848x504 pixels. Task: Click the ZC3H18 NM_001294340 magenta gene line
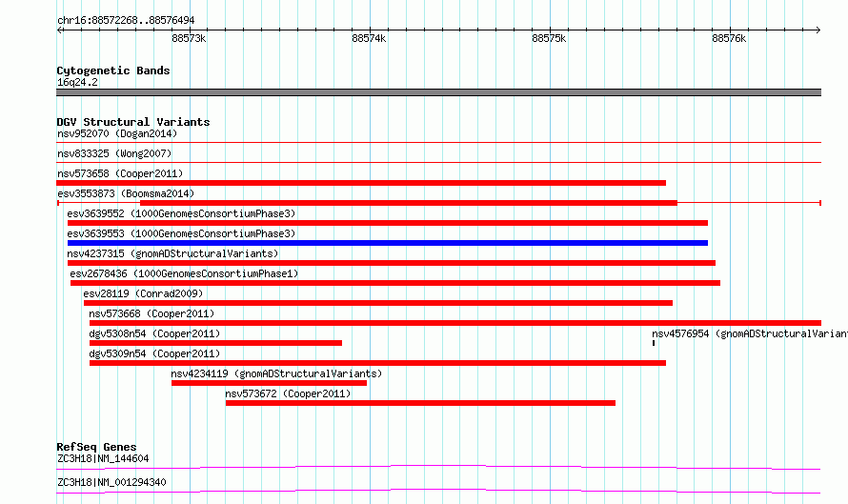[438, 491]
